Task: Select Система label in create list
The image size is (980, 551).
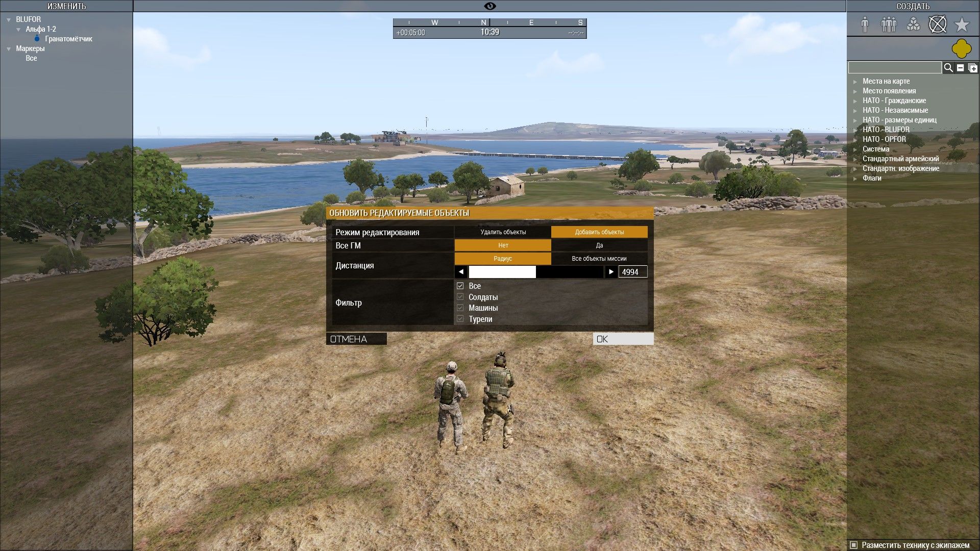Action: click(876, 149)
